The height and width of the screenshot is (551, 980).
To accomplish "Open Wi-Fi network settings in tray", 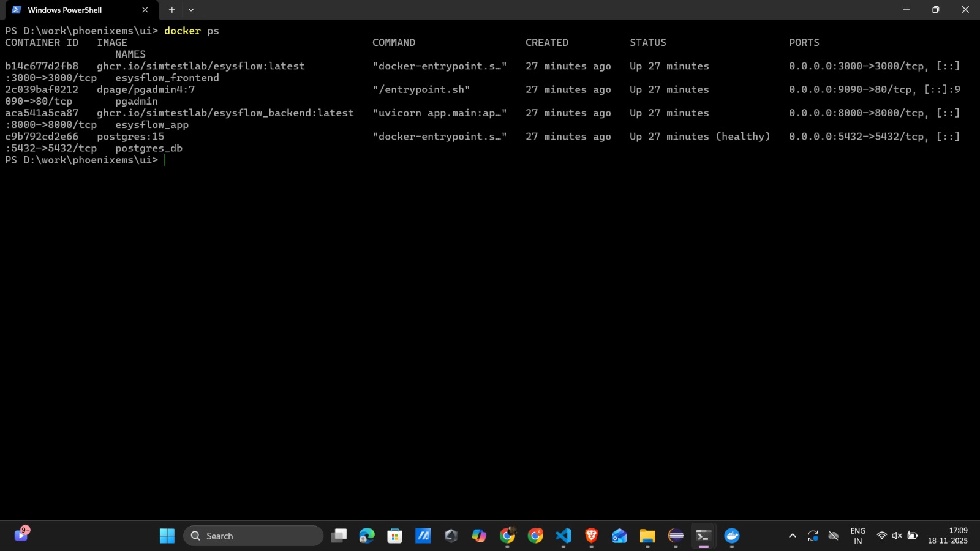I will [x=881, y=536].
